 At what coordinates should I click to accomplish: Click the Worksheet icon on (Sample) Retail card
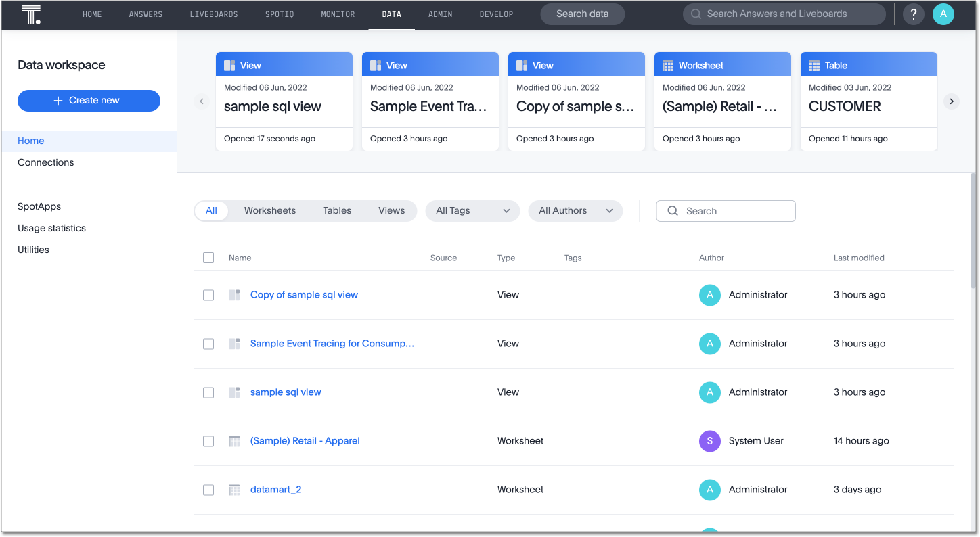(x=669, y=64)
